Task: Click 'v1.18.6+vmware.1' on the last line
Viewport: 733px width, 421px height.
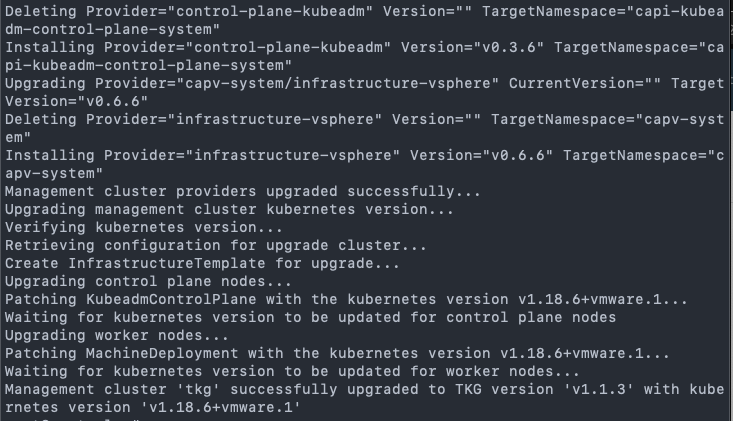Action: click(220, 407)
